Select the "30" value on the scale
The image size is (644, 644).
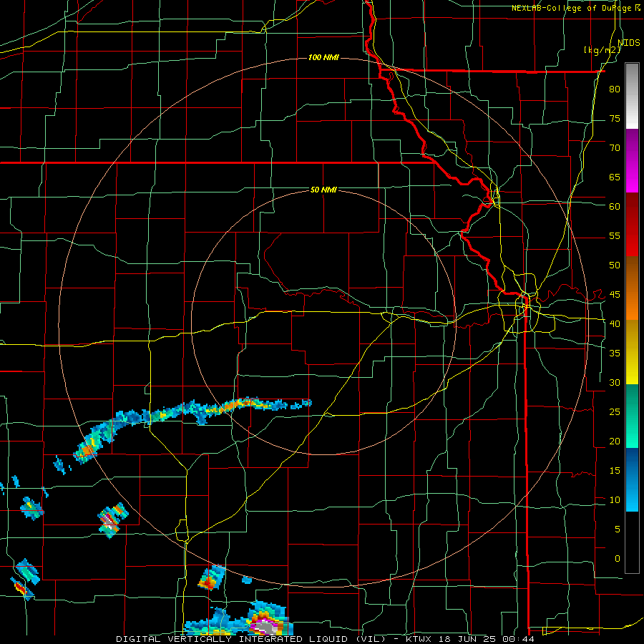615,382
